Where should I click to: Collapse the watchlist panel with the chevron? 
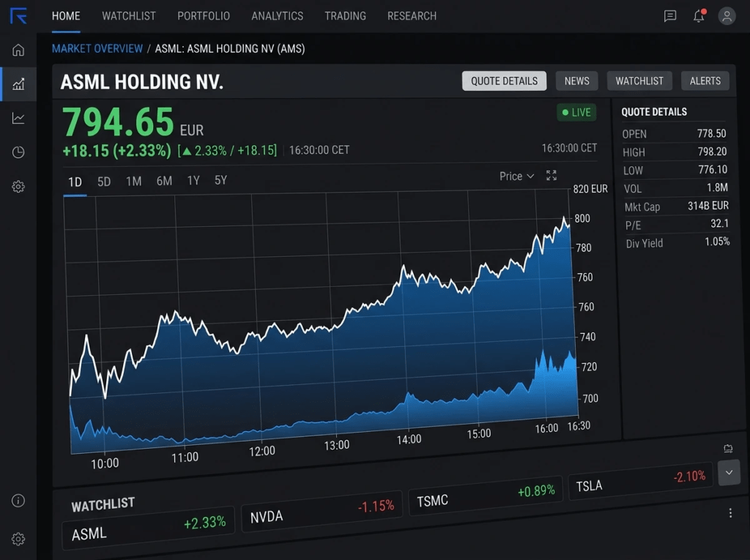pos(729,474)
